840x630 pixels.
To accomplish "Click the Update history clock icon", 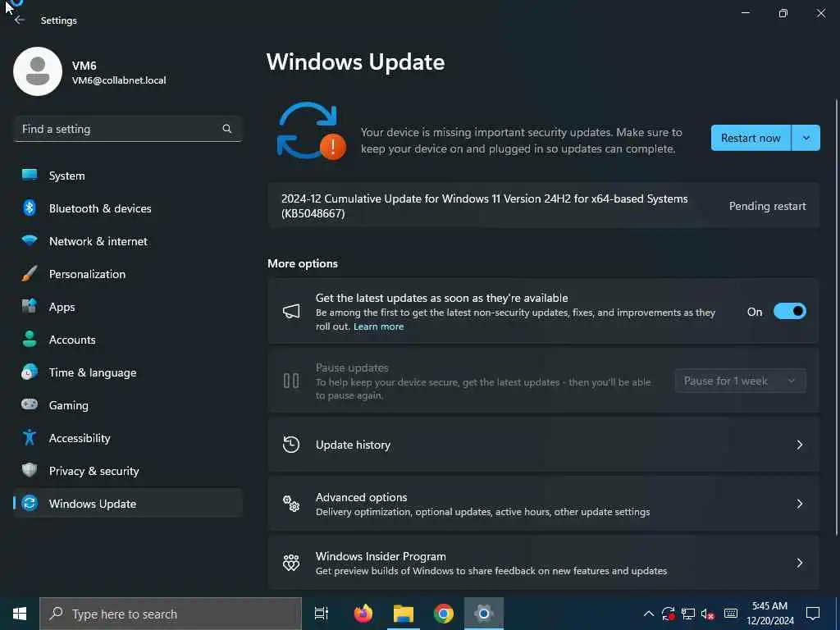I will click(x=291, y=445).
